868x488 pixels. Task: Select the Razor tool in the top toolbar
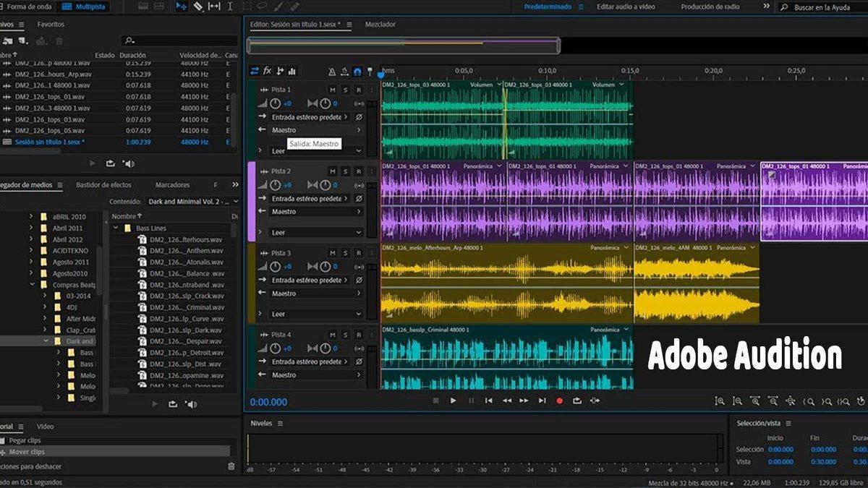pos(197,7)
